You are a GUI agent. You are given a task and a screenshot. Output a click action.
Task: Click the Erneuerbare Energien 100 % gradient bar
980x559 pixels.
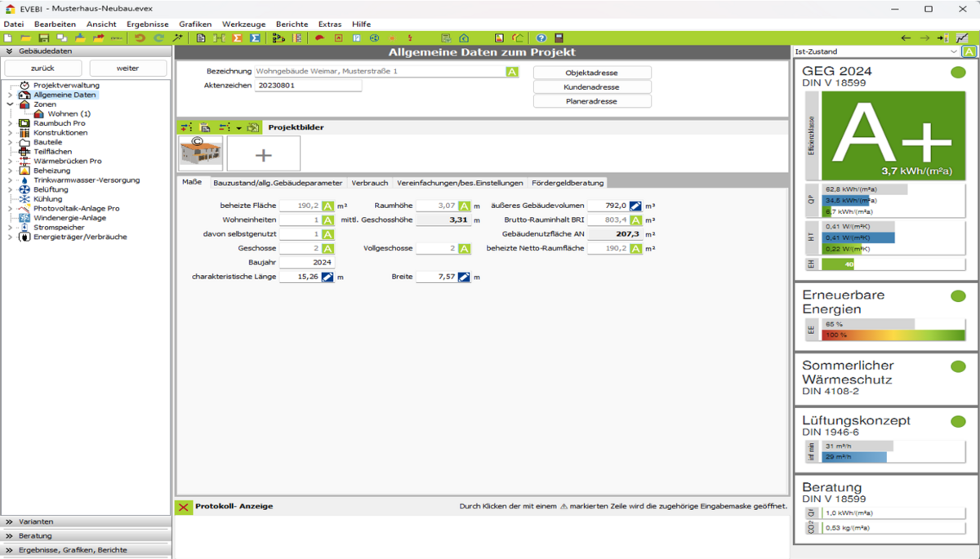[893, 335]
